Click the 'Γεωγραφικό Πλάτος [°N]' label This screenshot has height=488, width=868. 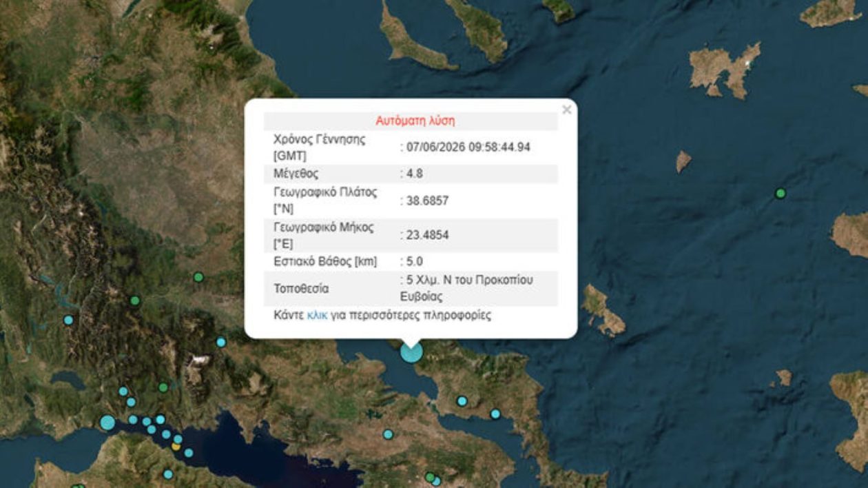tap(325, 200)
